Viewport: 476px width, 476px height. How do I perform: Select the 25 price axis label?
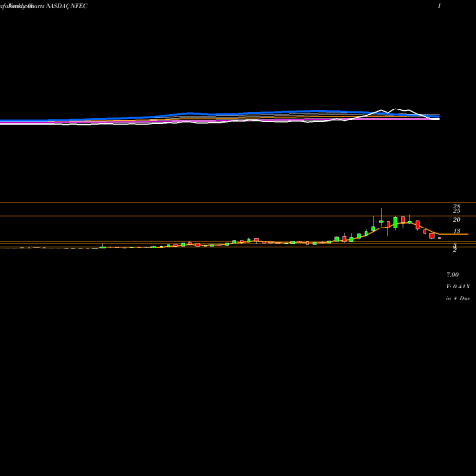coord(456,211)
